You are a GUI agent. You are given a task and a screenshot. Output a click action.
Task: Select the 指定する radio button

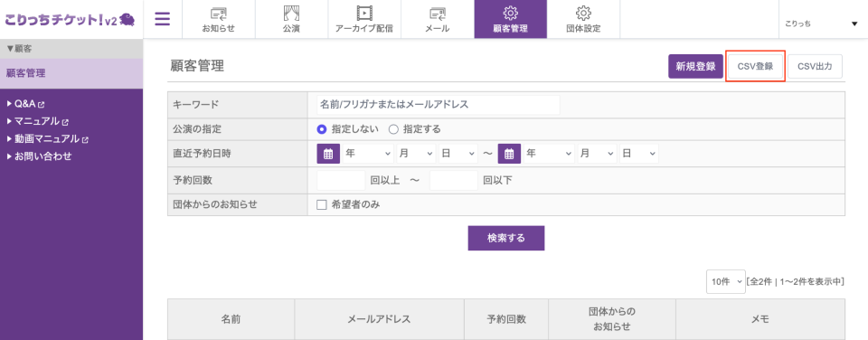393,129
